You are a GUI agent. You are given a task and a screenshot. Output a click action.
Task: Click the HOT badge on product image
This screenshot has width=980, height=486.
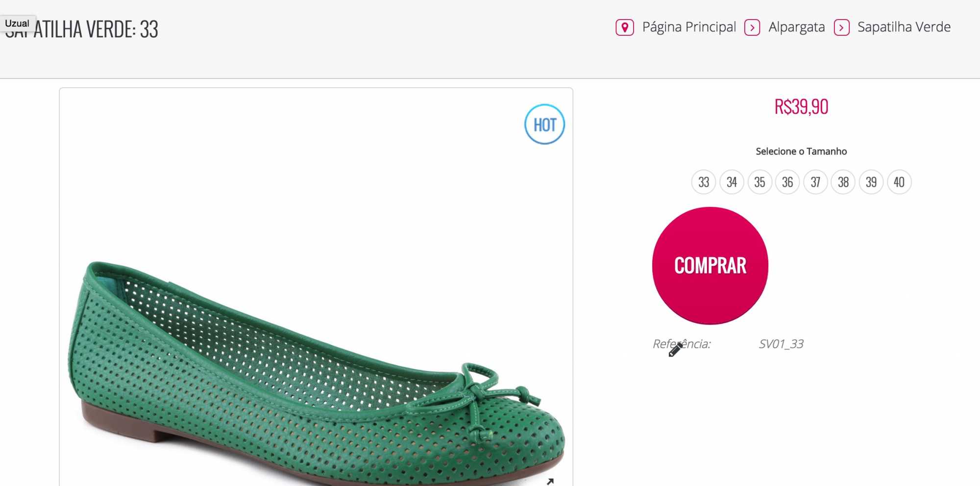(544, 125)
